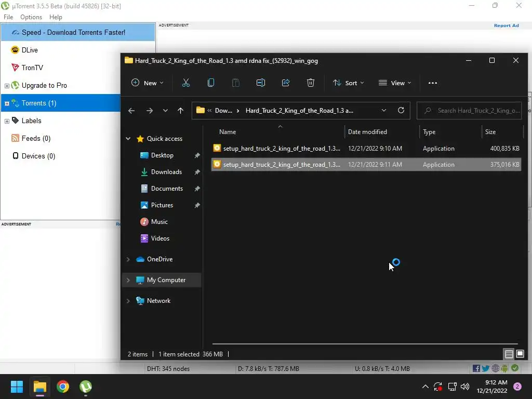The height and width of the screenshot is (399, 532).
Task: Open the View dropdown menu
Action: pos(395,83)
